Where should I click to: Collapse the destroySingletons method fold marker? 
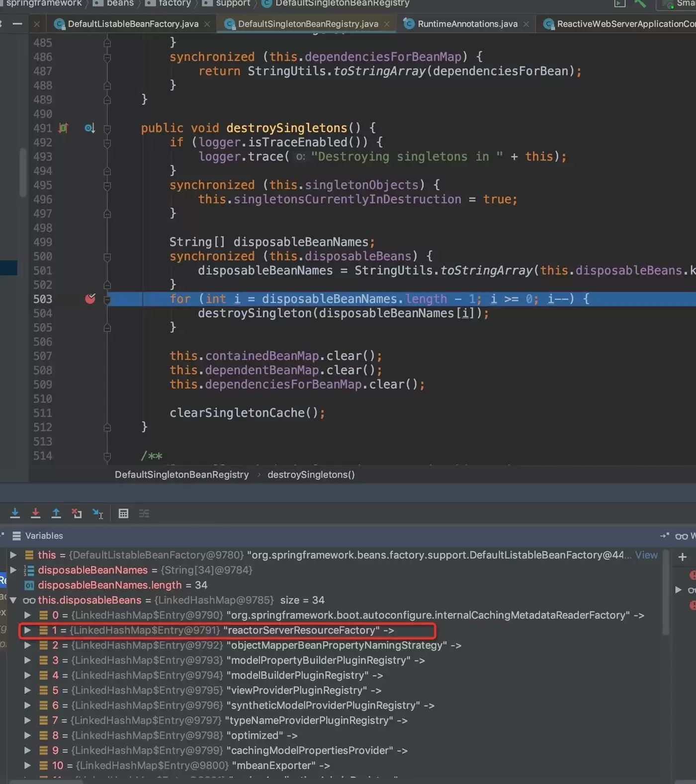point(107,128)
